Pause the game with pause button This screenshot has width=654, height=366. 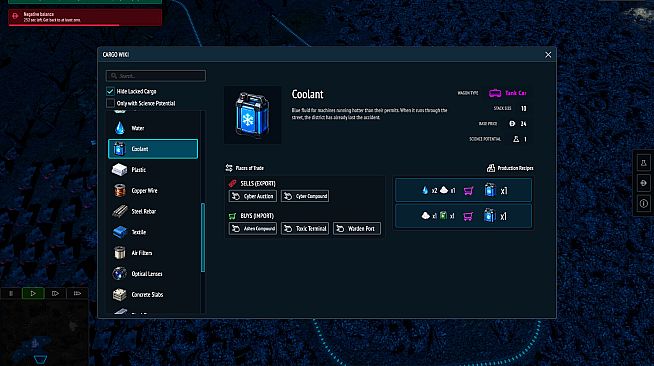[x=11, y=293]
